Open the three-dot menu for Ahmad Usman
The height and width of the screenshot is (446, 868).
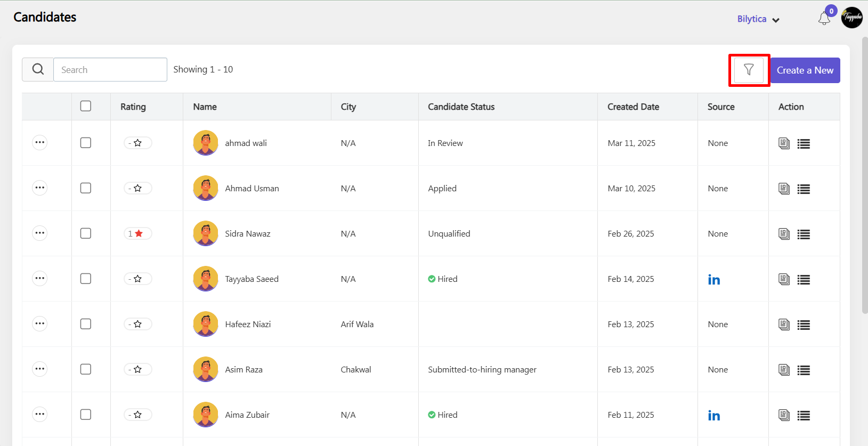39,188
